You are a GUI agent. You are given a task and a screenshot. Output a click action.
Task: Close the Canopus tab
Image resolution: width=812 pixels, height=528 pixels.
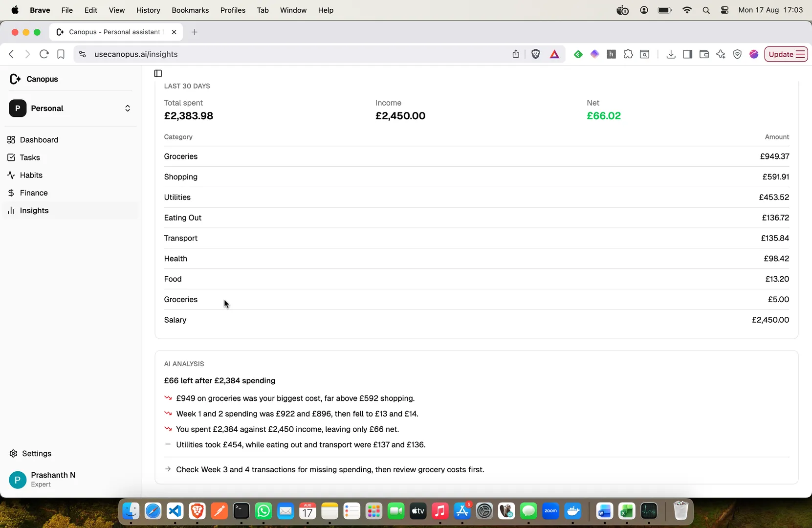tap(174, 32)
